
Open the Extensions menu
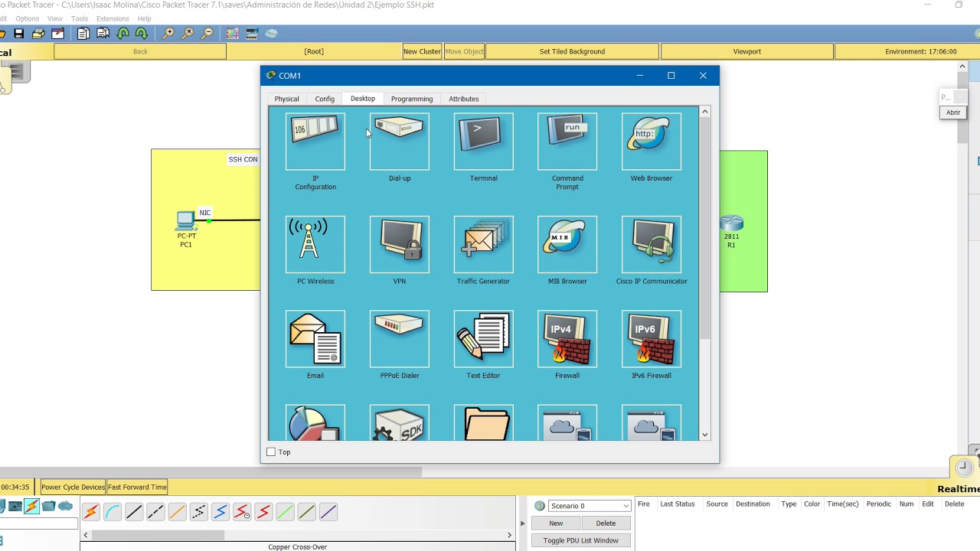[113, 18]
